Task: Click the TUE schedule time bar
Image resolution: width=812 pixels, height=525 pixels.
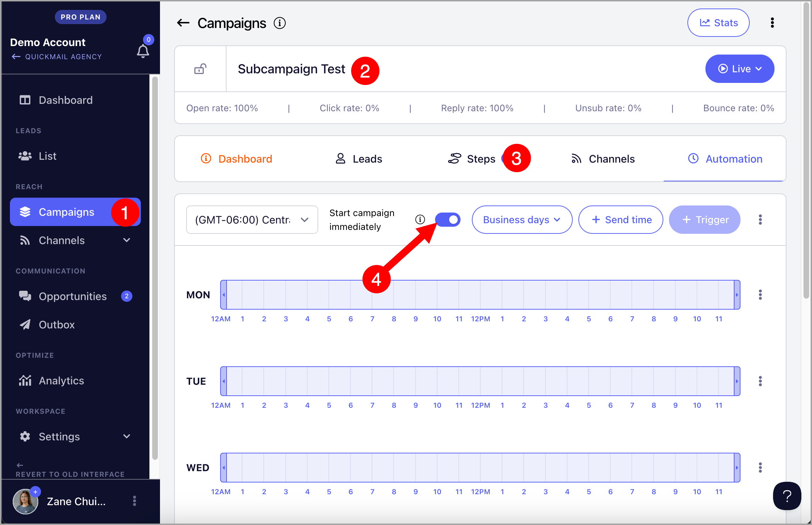Action: point(480,381)
